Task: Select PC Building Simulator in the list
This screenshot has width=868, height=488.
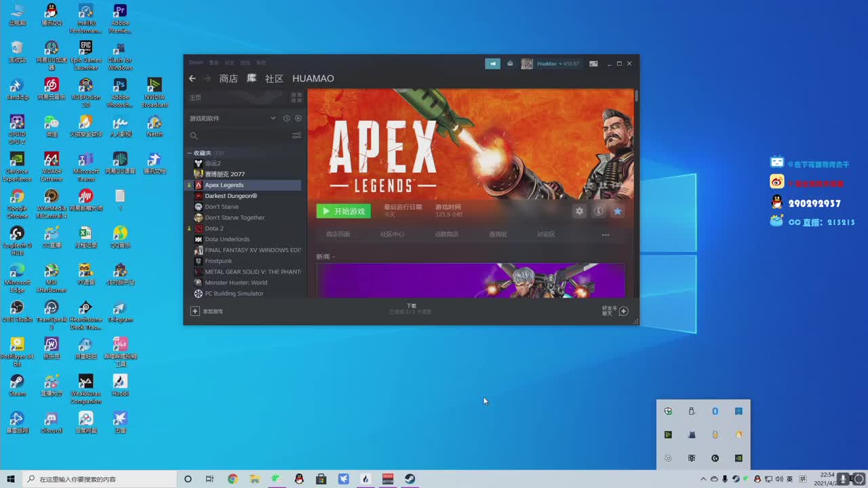Action: (x=243, y=293)
